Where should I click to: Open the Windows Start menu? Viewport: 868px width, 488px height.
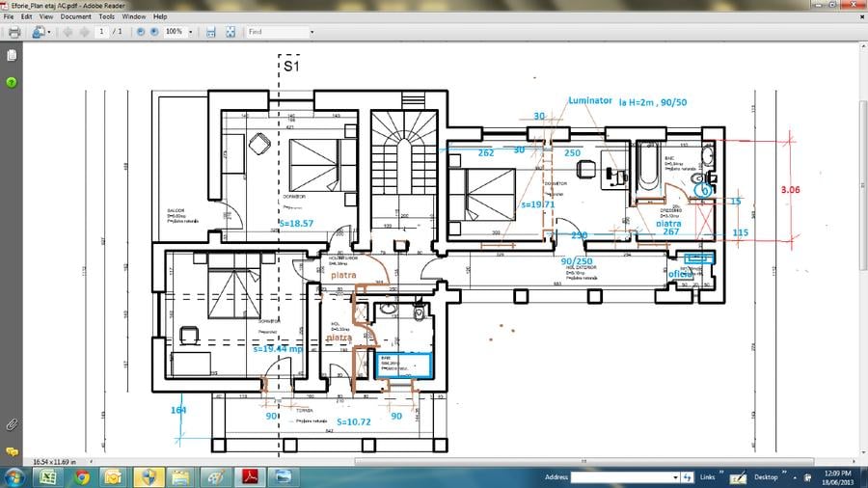(14, 477)
